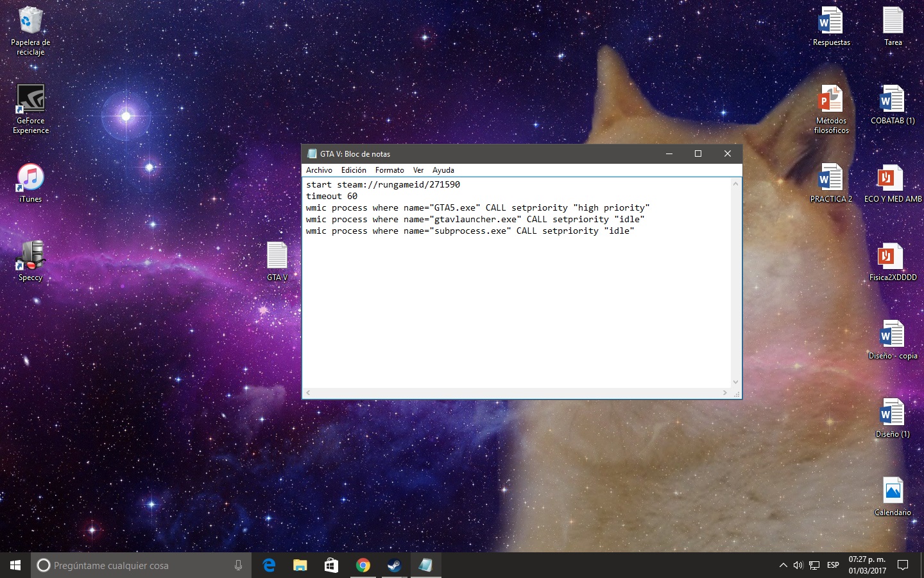Open the Edición menu in Notepad
Image resolution: width=924 pixels, height=578 pixels.
354,170
